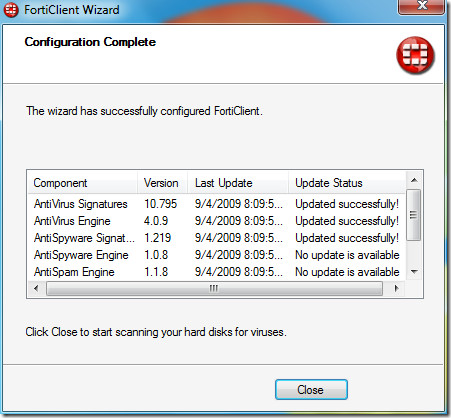Sort by the Version column header
The image size is (451, 418).
(162, 183)
